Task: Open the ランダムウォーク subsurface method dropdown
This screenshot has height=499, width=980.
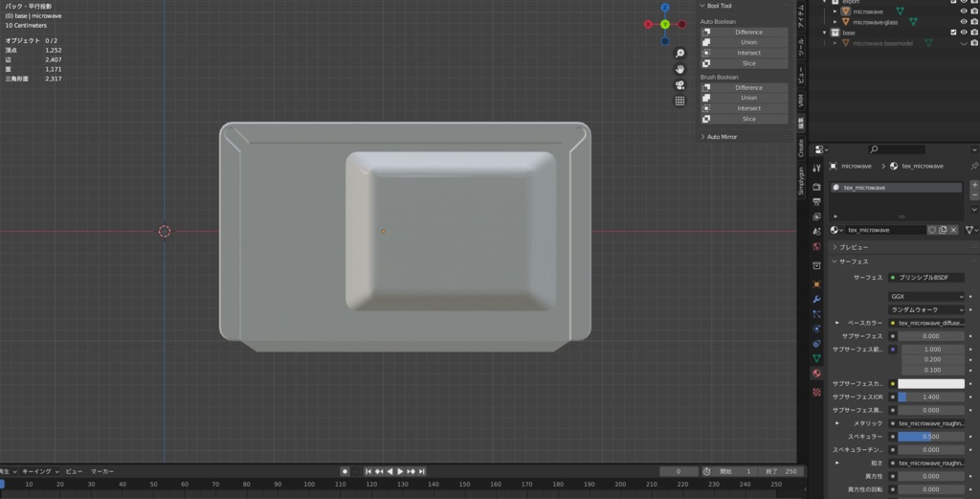Action: point(926,309)
